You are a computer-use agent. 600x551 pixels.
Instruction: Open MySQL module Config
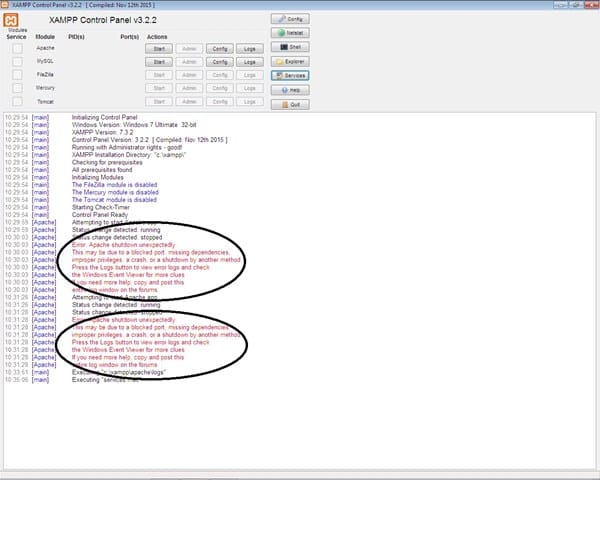click(220, 62)
